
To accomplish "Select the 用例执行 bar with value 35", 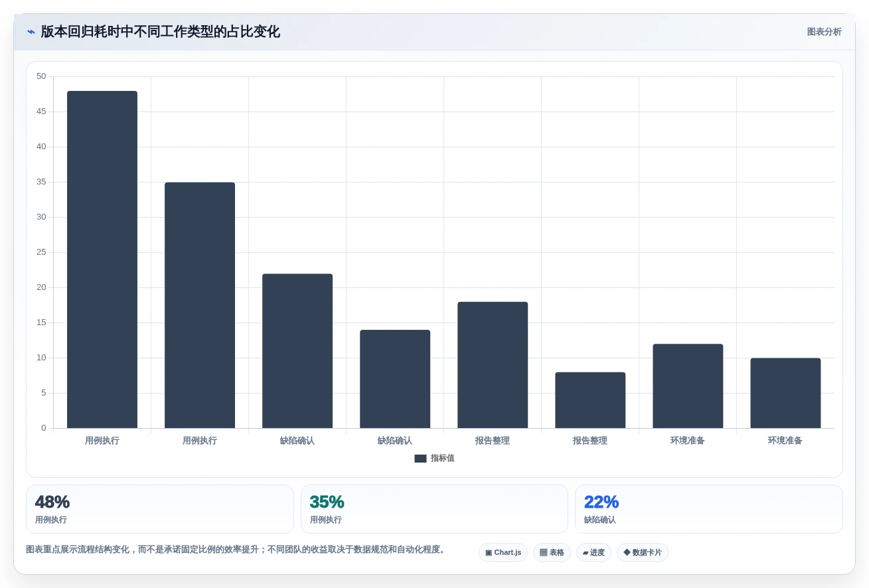I will 200,305.
